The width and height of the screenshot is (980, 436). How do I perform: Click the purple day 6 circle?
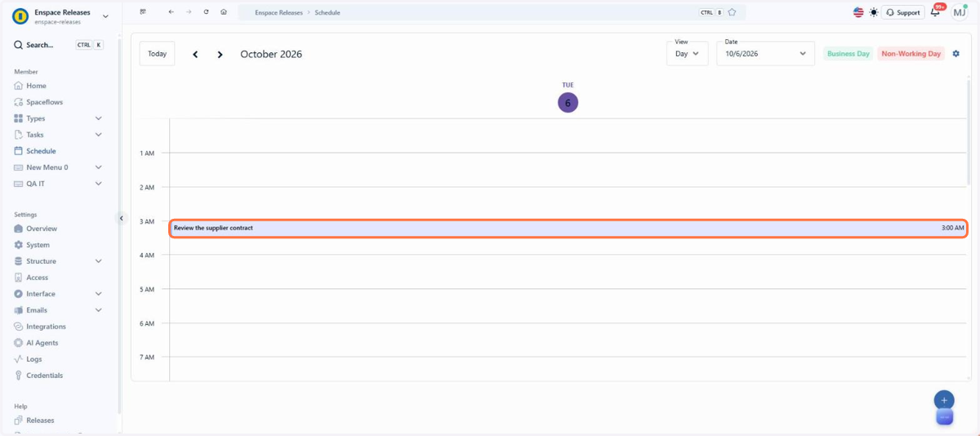568,103
